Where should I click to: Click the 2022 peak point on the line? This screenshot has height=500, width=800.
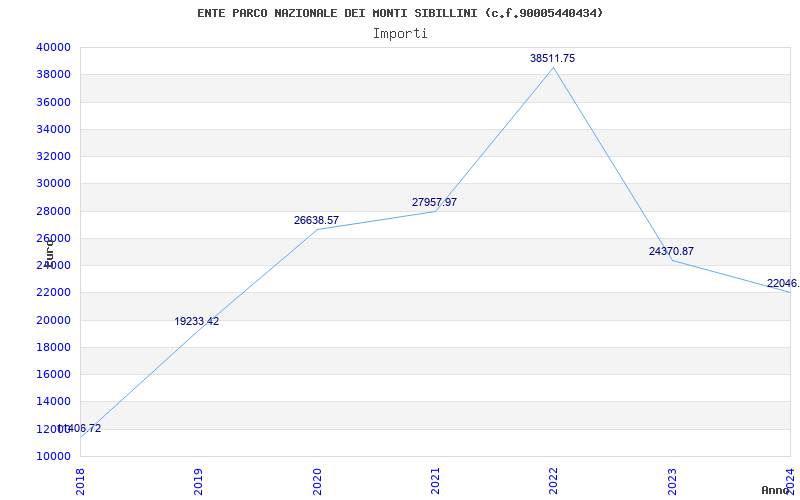[554, 67]
